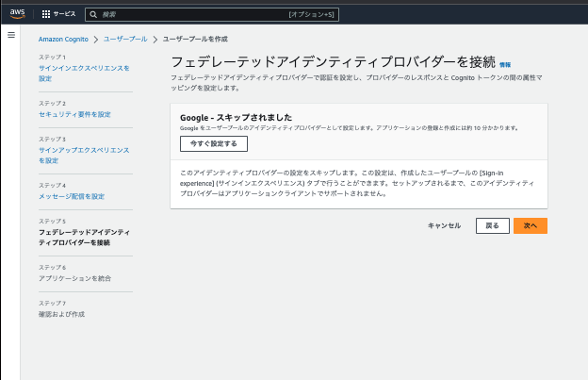Go to ユーザープール breadcrumb link
Image resolution: width=588 pixels, height=380 pixels.
(x=125, y=39)
